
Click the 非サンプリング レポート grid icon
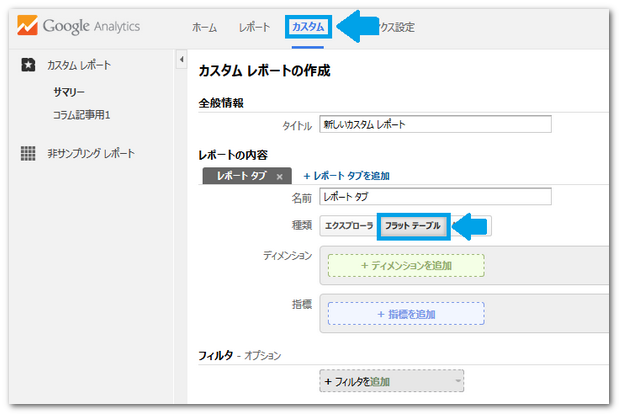pos(28,153)
